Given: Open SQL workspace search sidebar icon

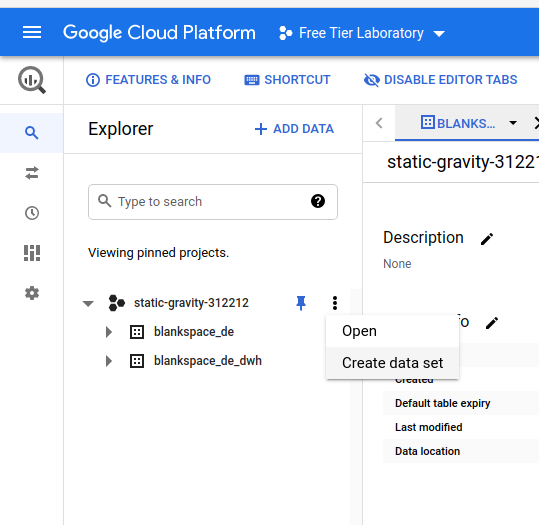Looking at the screenshot, I should pos(32,132).
